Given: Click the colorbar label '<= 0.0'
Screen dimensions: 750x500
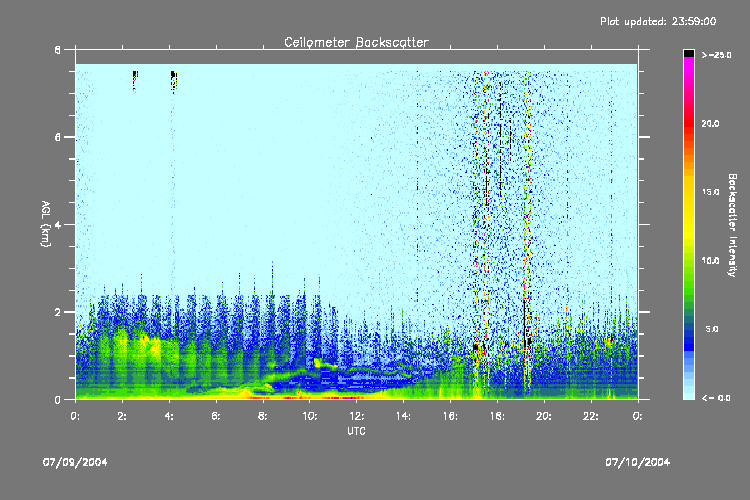Looking at the screenshot, I should pos(717,398).
